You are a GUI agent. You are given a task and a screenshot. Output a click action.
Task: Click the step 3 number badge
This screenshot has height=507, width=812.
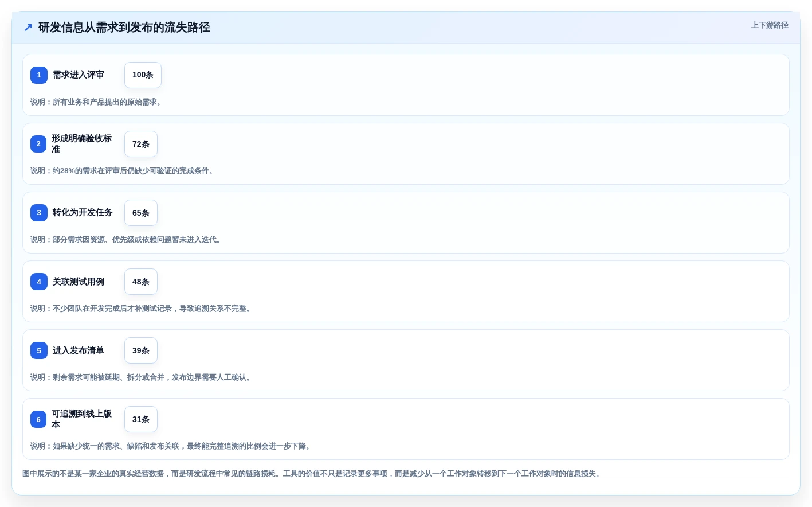[x=39, y=213]
